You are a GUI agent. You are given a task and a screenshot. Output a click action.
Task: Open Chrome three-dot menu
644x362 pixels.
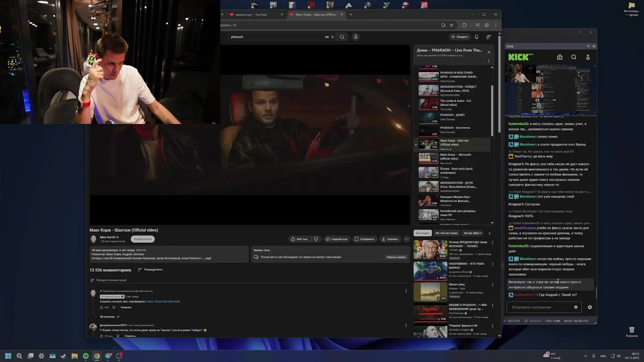[495, 25]
